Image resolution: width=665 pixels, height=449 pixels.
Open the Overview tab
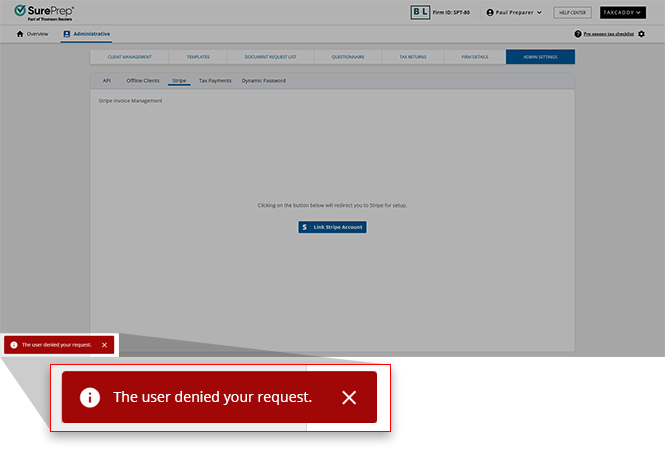(32, 34)
